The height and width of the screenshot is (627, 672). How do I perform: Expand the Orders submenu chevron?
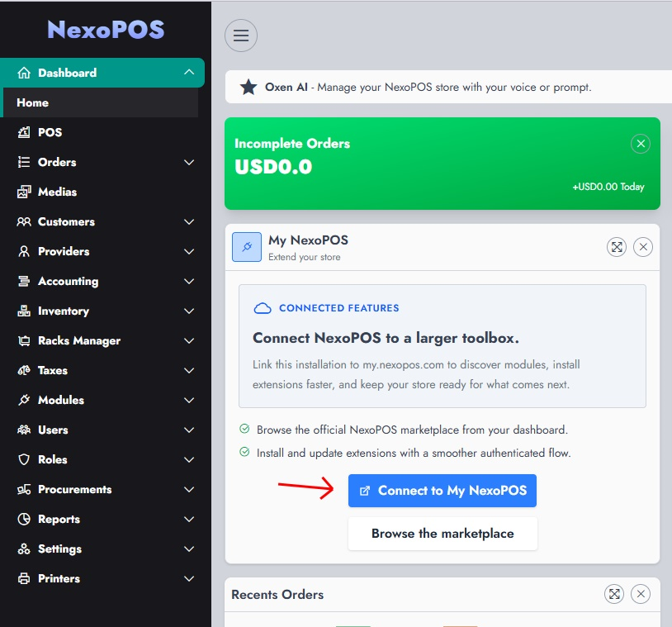click(189, 162)
